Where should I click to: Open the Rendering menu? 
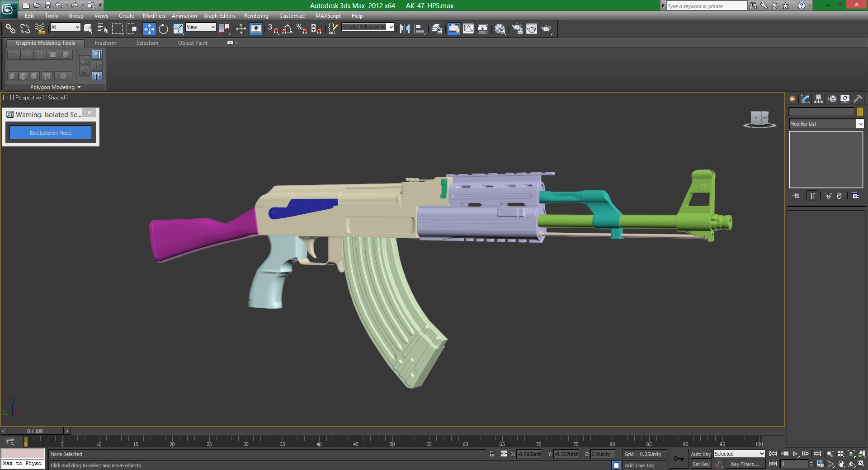pos(256,16)
